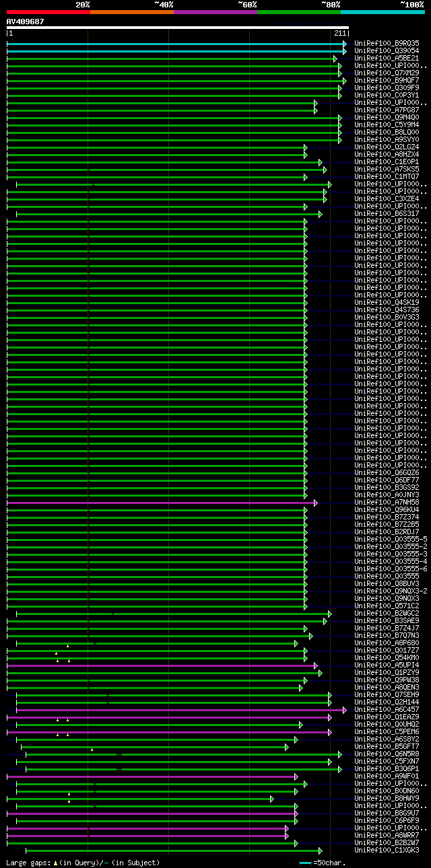Open hit UniRef100_A5BE21
This screenshot has width=431, height=868.
(x=387, y=58)
